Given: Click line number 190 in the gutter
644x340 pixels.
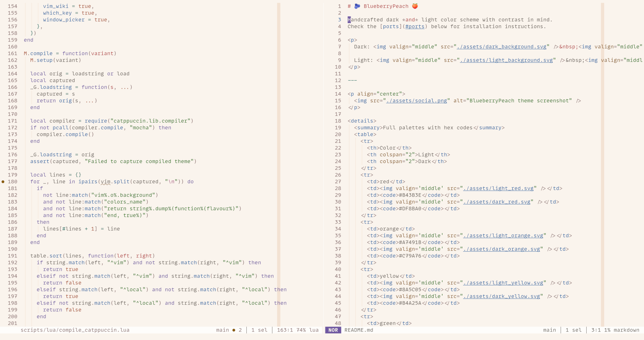Looking at the screenshot, I should pyautogui.click(x=12, y=249).
